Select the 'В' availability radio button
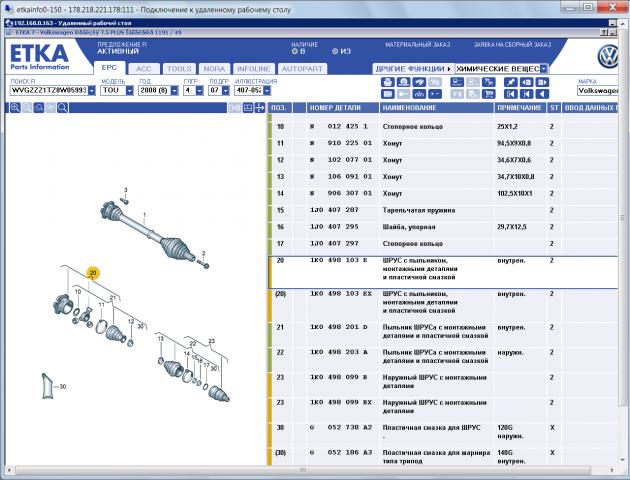The height and width of the screenshot is (480, 630). pos(295,51)
